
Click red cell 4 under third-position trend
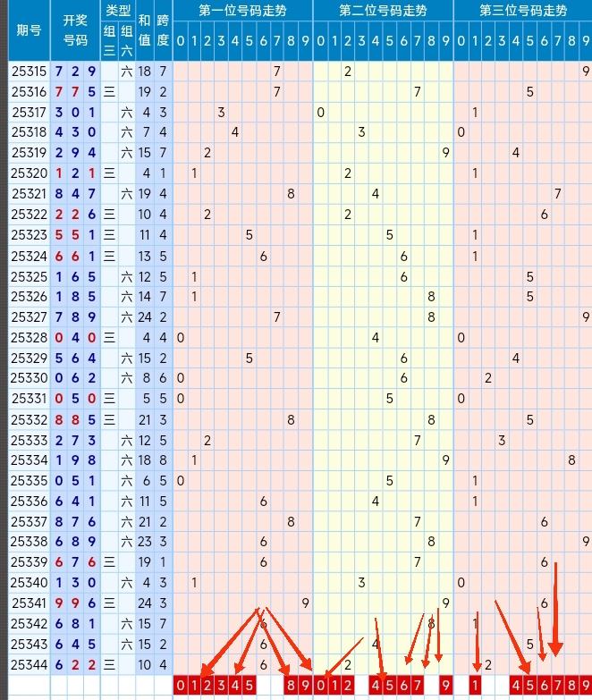pos(516,686)
